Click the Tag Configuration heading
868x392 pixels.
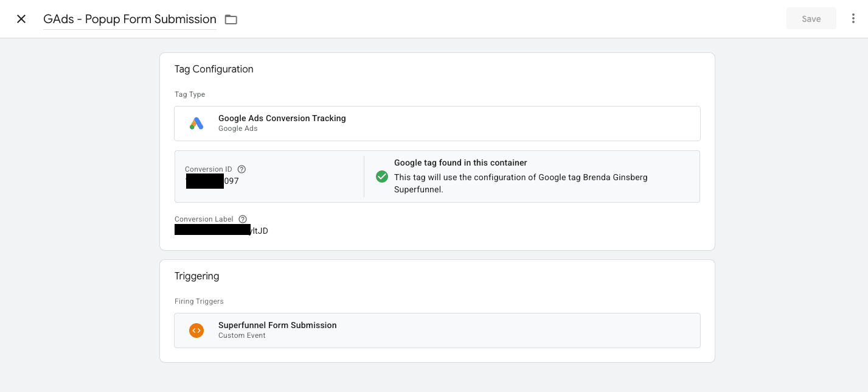point(214,69)
